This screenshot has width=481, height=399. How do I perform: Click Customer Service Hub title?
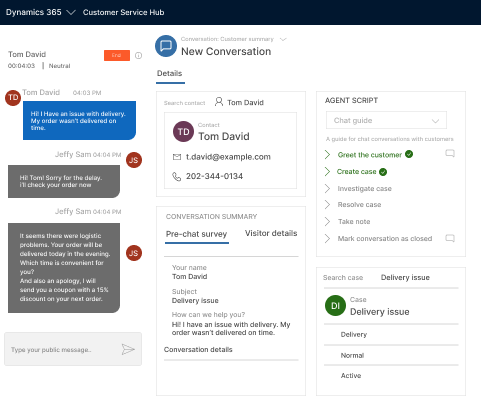123,12
